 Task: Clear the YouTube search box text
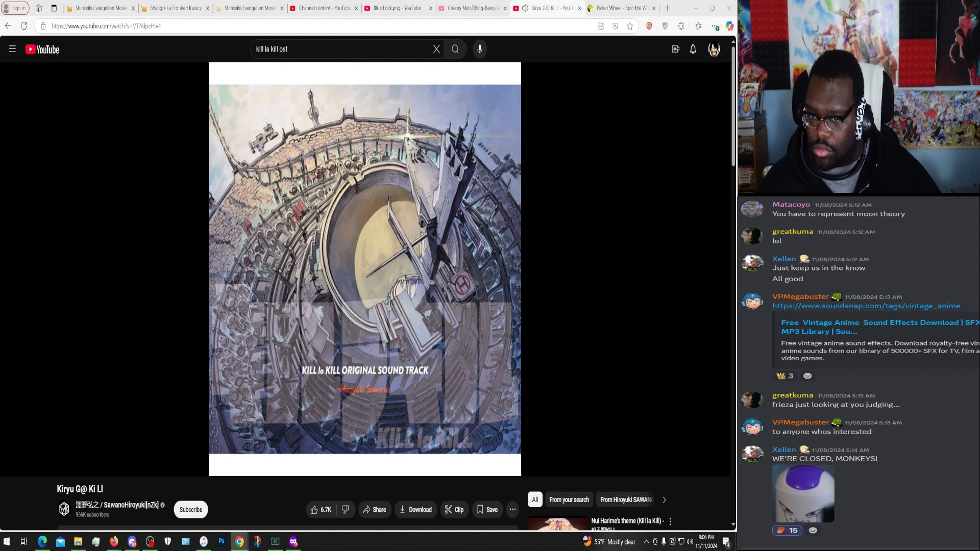(436, 49)
